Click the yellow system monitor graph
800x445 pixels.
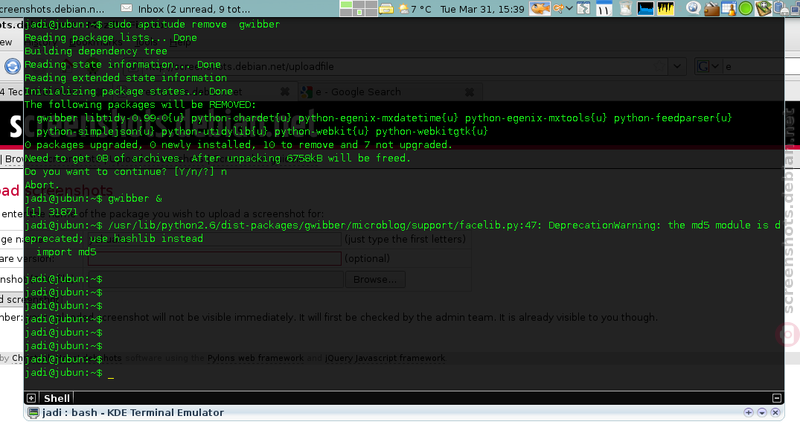click(x=666, y=8)
